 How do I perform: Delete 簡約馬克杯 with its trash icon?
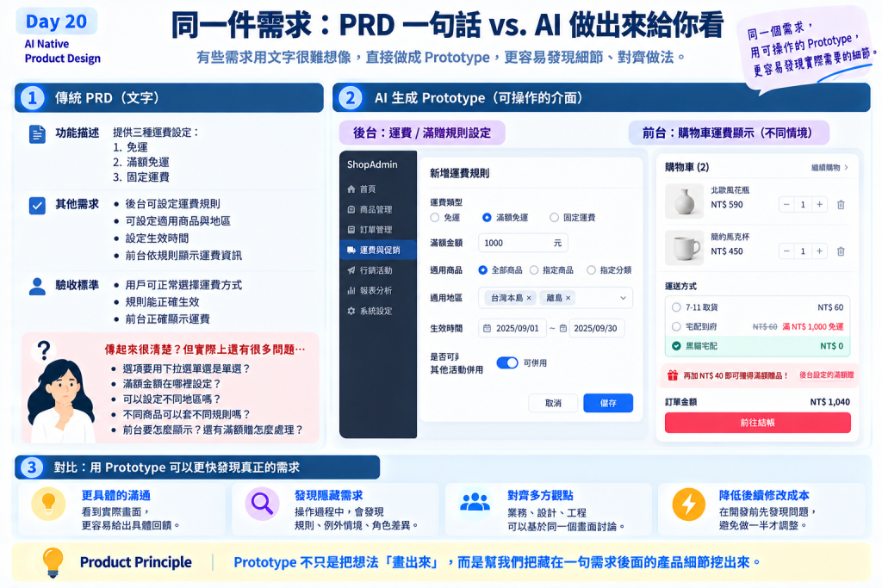841,251
